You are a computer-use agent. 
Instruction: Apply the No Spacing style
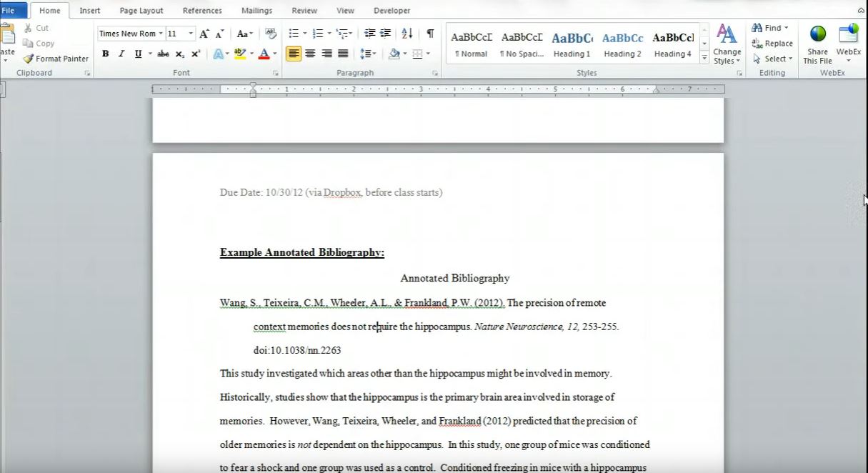tap(522, 44)
